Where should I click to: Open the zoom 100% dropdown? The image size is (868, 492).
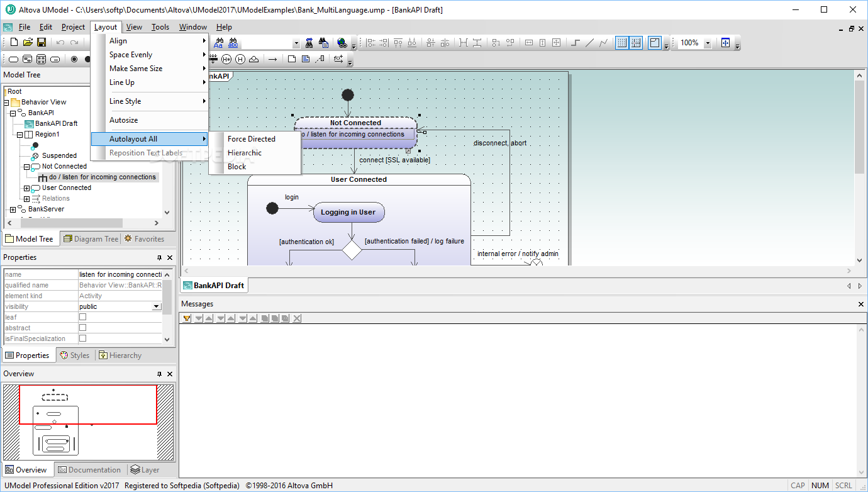pyautogui.click(x=708, y=43)
